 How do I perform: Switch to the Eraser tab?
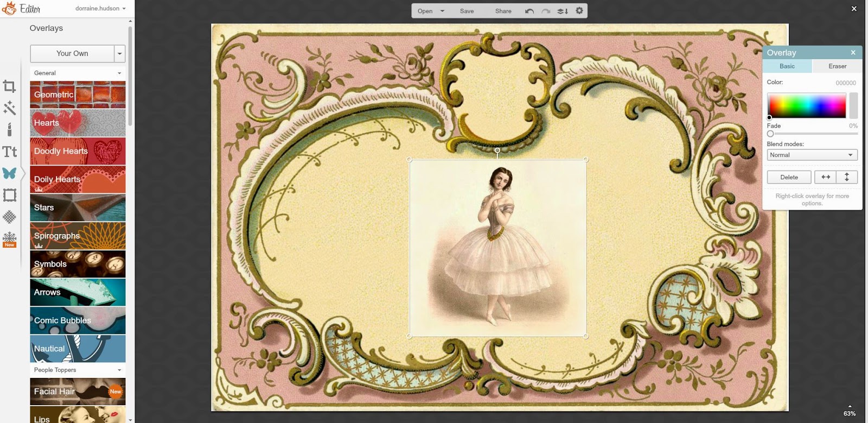pos(837,66)
